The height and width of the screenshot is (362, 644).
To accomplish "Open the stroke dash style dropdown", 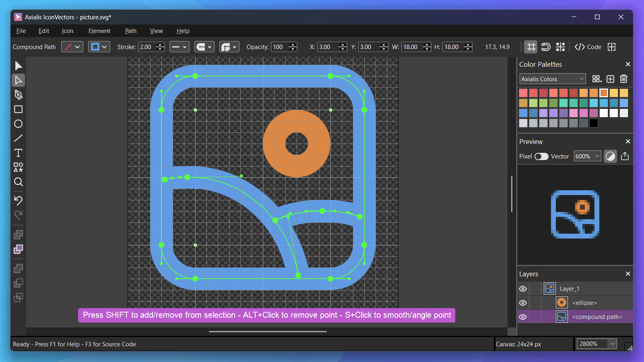I will 179,47.
